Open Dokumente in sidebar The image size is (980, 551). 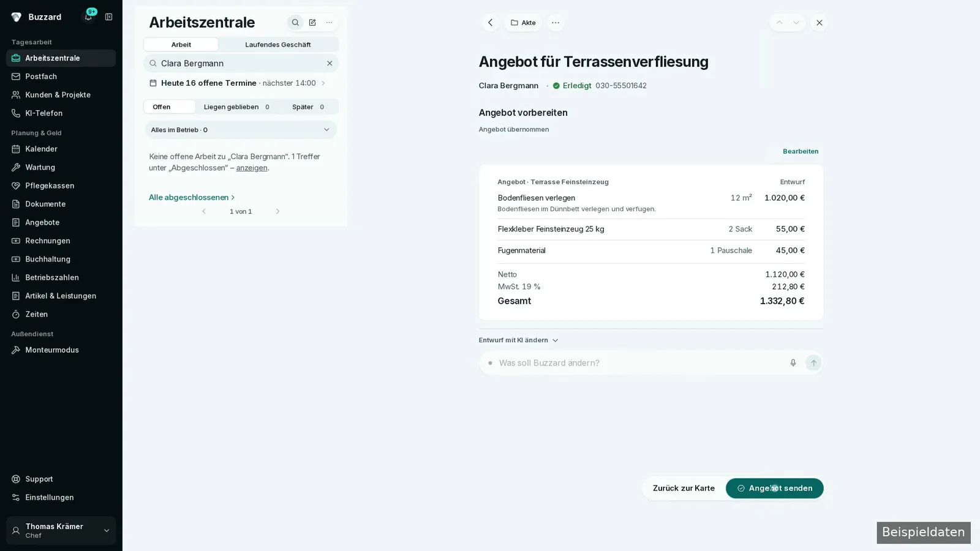tap(61, 204)
